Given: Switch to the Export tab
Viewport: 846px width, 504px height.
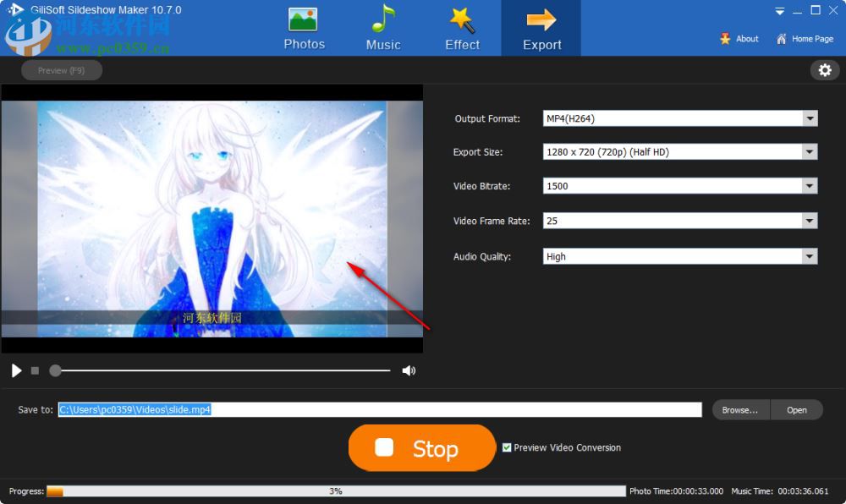Looking at the screenshot, I should tap(541, 28).
